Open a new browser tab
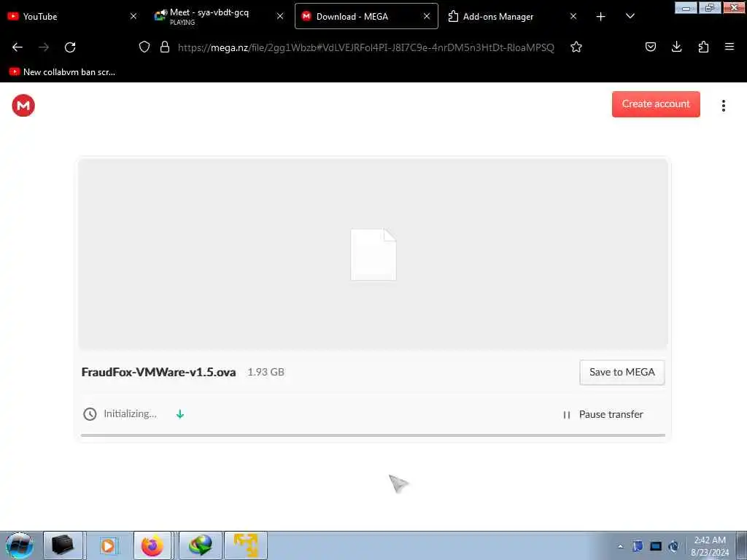 (601, 17)
